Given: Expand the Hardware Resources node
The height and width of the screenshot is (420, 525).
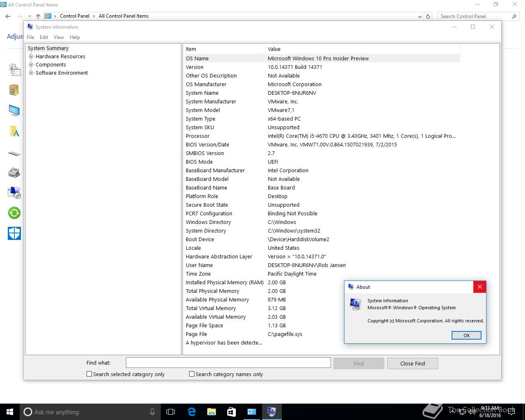Looking at the screenshot, I should tap(31, 57).
